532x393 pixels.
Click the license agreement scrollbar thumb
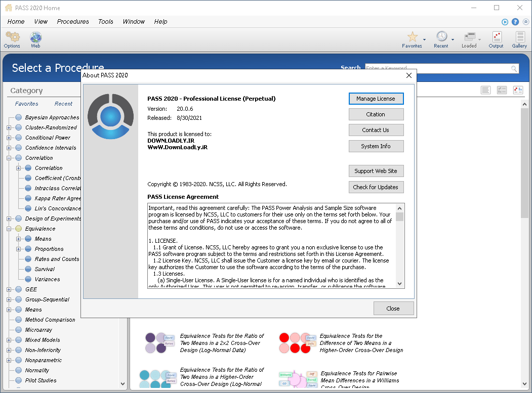pos(400,216)
